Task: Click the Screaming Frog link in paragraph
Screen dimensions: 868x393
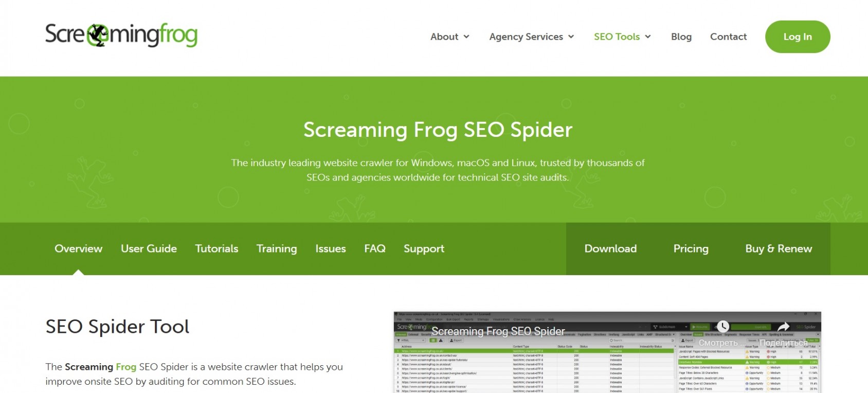Action: tap(100, 367)
